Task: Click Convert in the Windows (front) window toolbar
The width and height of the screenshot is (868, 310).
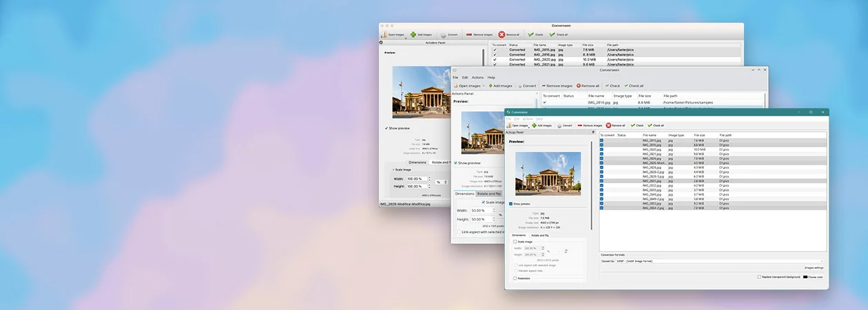Action: [x=564, y=125]
